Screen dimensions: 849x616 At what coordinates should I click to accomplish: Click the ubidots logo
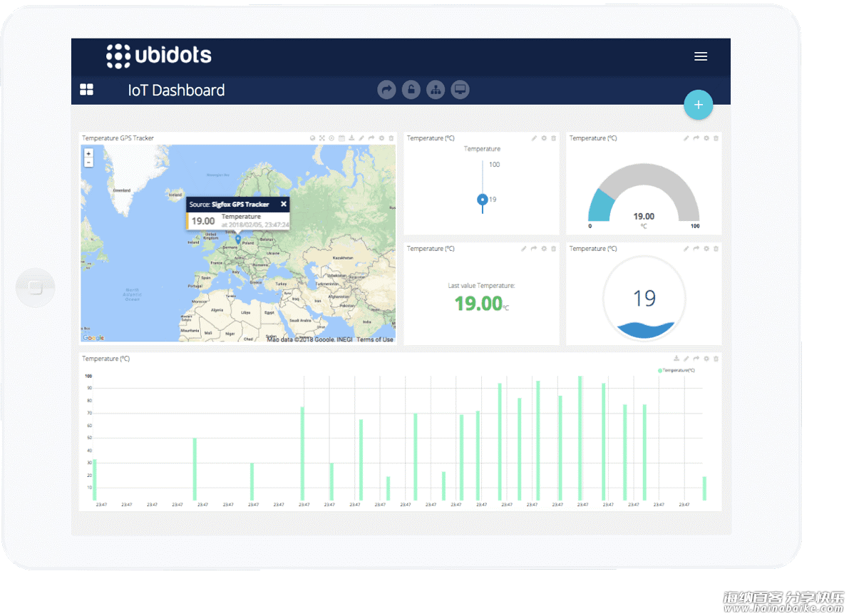click(x=159, y=56)
